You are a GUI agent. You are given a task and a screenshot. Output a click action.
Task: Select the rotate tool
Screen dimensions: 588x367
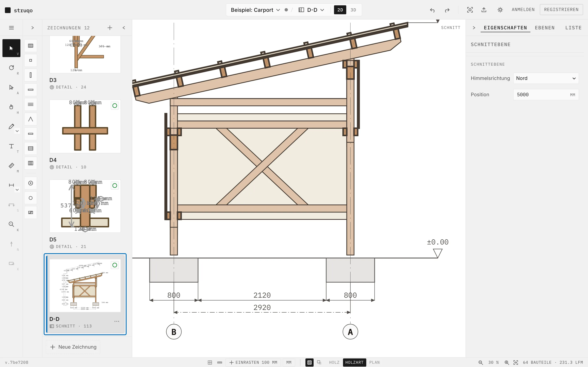pyautogui.click(x=11, y=68)
